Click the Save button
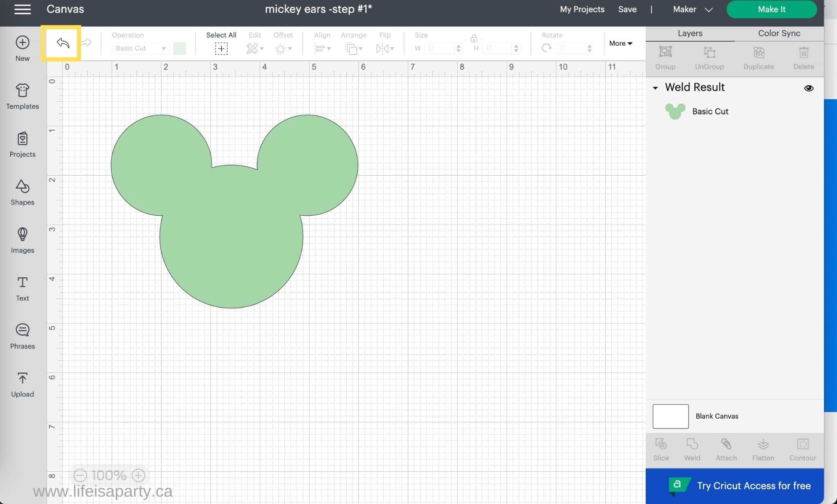Screen dimensions: 837x504 coord(627,9)
